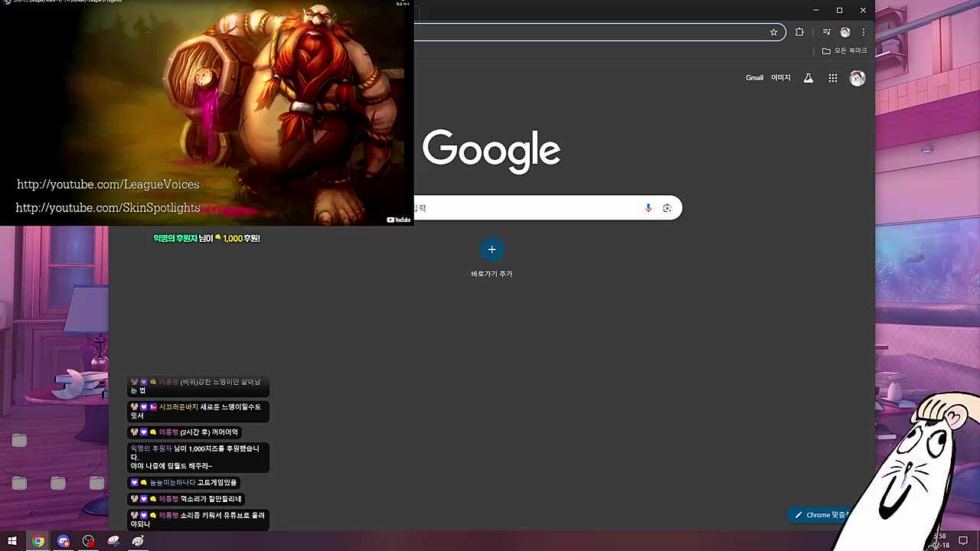Open the Discord taskbar icon
Viewport: 980px width, 551px height.
pos(64,541)
